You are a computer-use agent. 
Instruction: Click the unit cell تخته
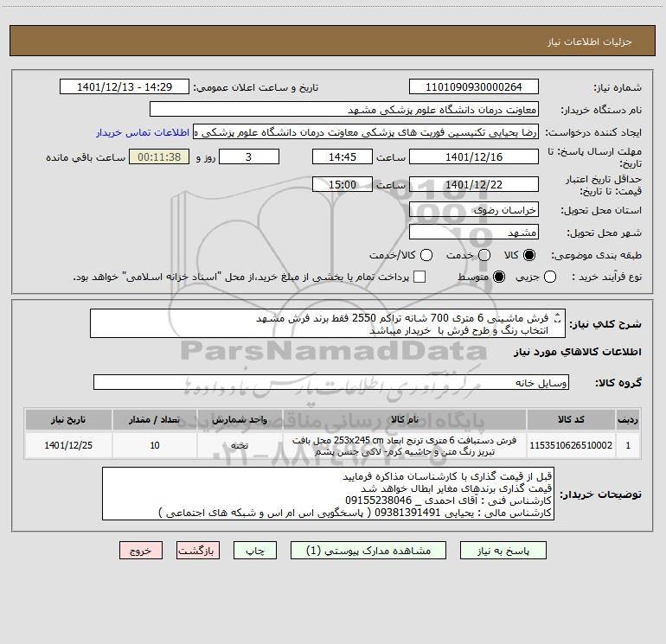(240, 445)
